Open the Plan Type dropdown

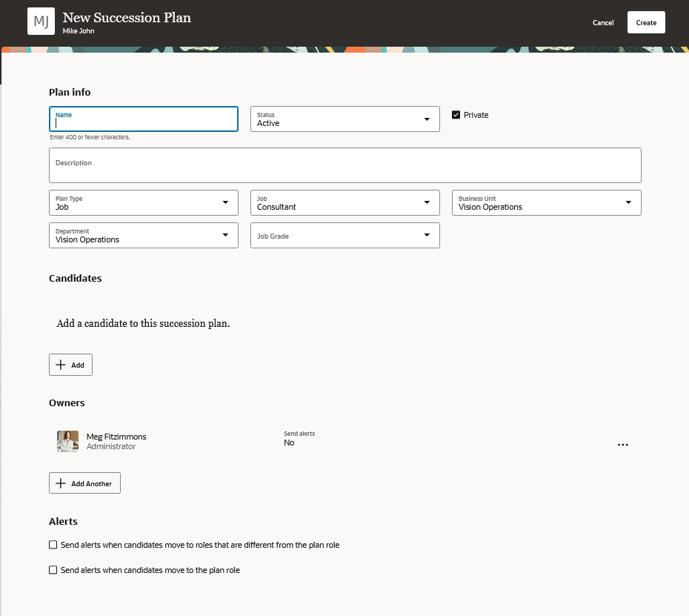144,202
